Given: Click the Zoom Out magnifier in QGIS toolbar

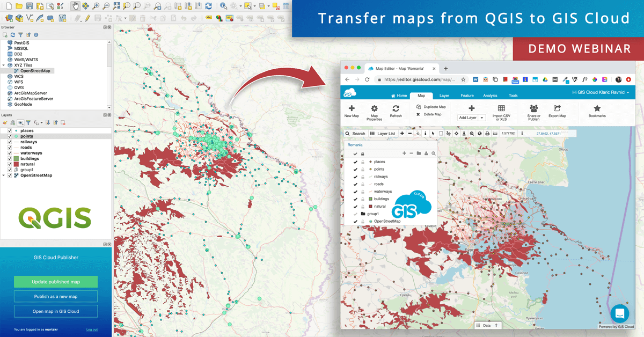Looking at the screenshot, I should point(106,6).
